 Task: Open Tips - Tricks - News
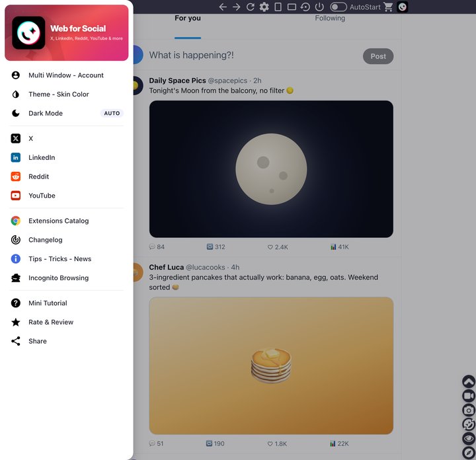[x=67, y=259]
